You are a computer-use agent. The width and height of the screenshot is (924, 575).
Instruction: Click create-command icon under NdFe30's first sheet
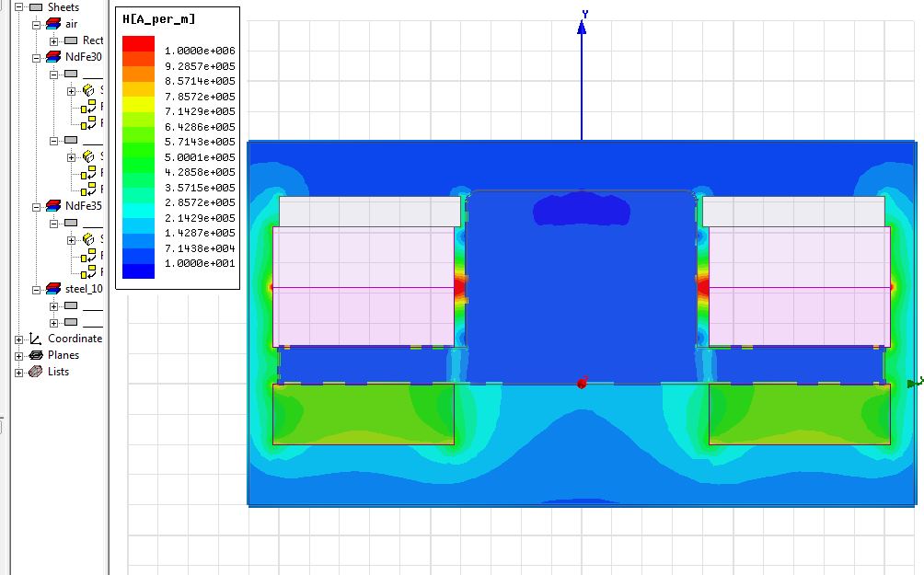point(88,91)
